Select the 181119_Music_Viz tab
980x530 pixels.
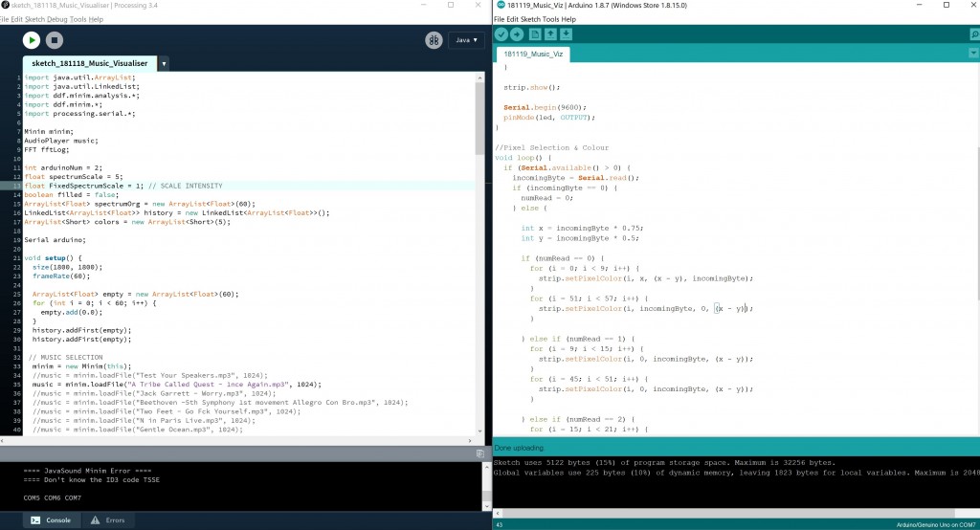click(534, 55)
